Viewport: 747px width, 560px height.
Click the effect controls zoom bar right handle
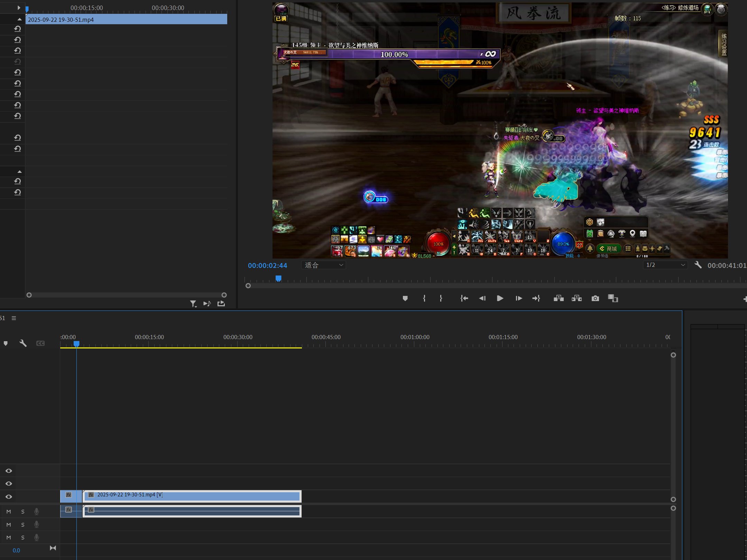point(224,295)
